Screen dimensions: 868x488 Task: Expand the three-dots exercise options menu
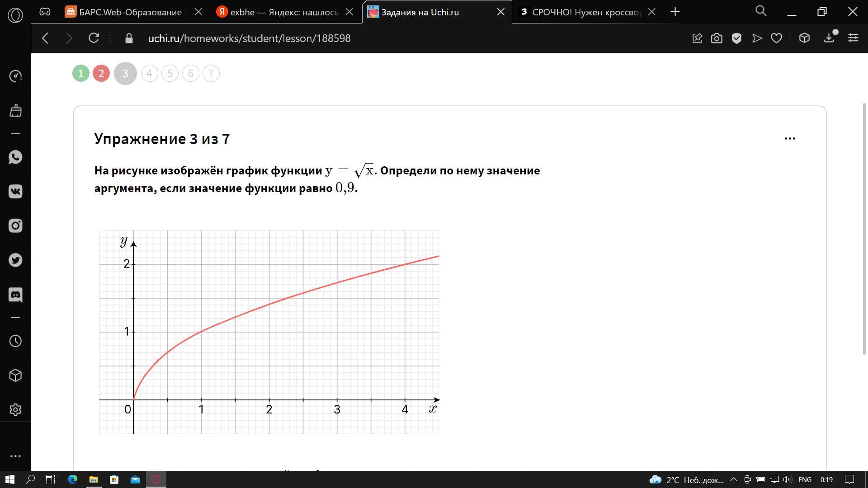click(x=790, y=139)
